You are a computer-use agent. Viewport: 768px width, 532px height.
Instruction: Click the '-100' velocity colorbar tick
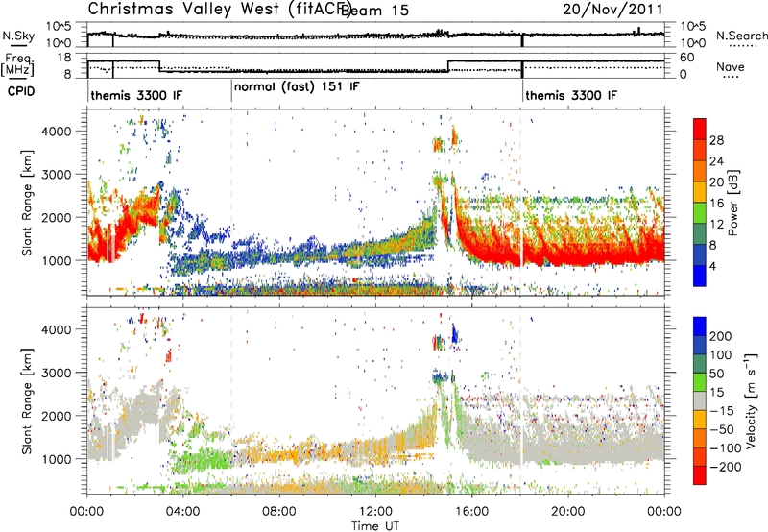tap(726, 448)
